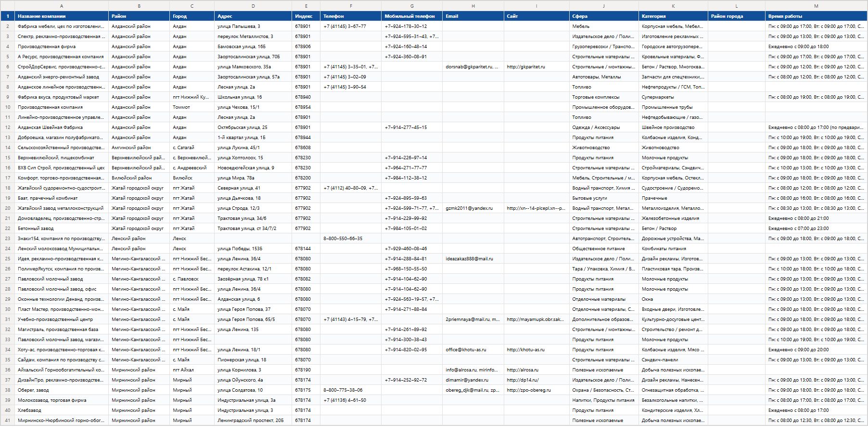Click the 'Время работы' header cell
Screen dimensions: 868x434
tap(816, 16)
